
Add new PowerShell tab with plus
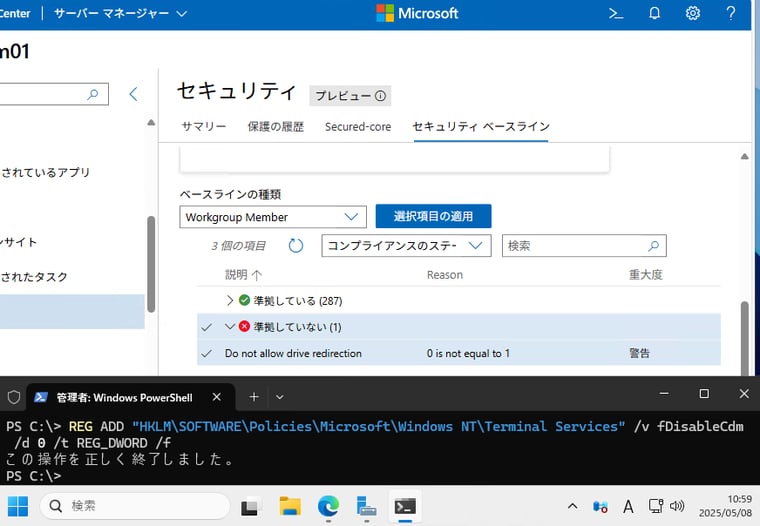[x=253, y=398]
